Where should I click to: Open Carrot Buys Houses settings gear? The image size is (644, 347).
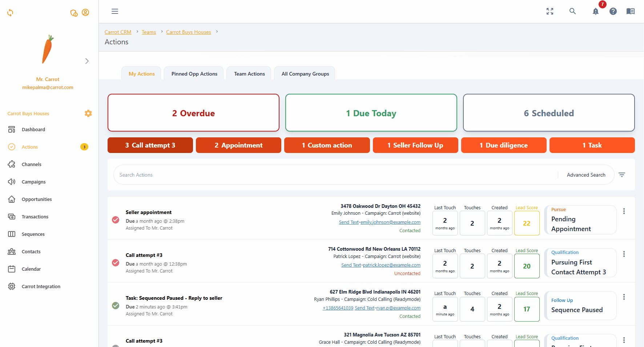88,113
